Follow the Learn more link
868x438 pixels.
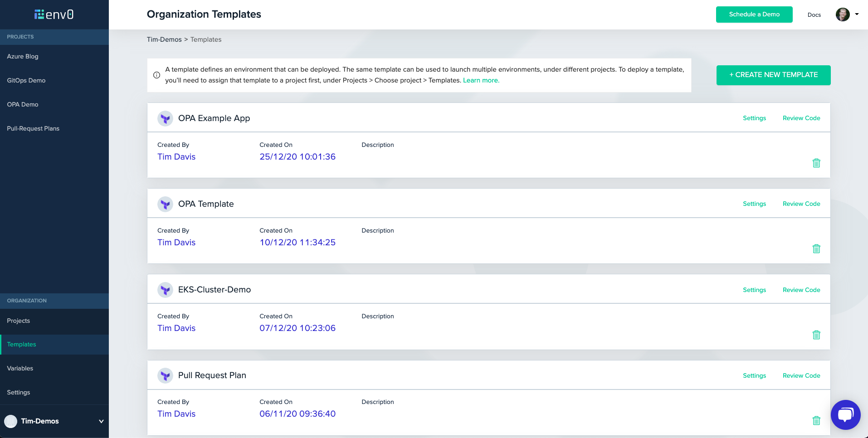481,80
